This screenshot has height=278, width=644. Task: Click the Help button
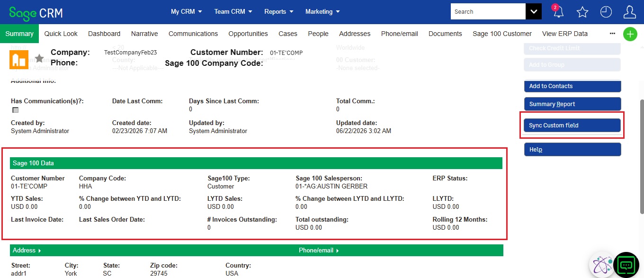pos(572,150)
